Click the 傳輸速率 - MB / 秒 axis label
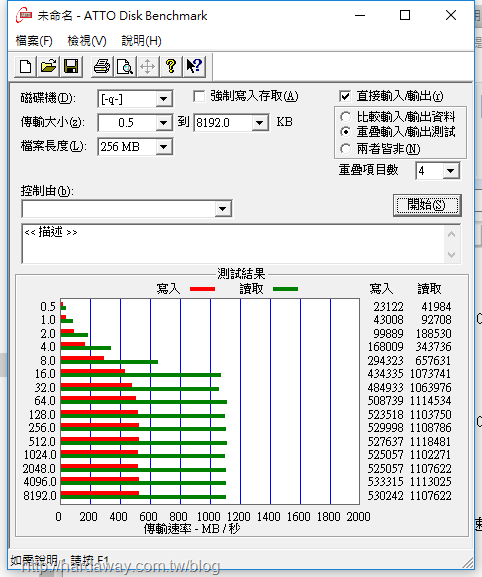Viewport: 482px width, 577px height. 192,529
